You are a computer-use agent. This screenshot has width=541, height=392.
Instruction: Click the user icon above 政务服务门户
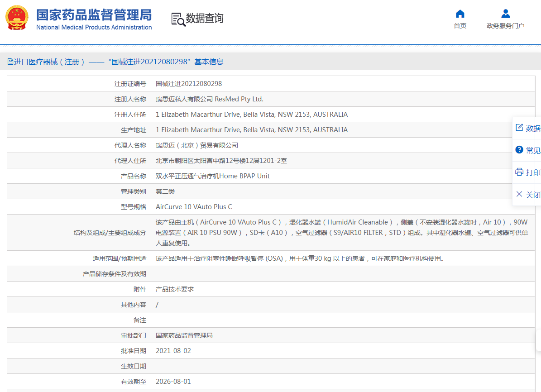tap(506, 14)
